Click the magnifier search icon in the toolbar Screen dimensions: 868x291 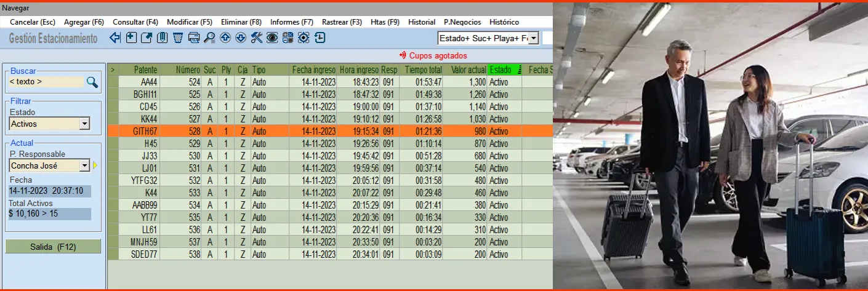click(x=209, y=38)
